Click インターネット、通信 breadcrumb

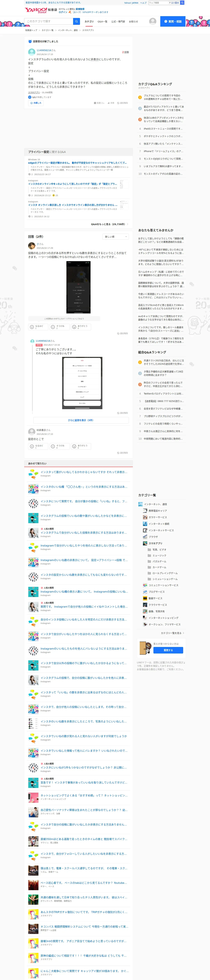pos(68,30)
